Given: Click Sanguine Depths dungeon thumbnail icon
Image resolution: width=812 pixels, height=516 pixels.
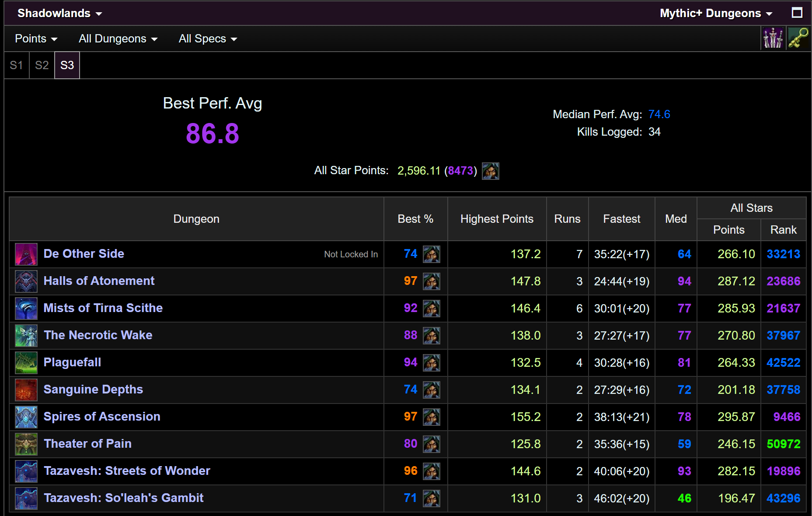Looking at the screenshot, I should 26,390.
